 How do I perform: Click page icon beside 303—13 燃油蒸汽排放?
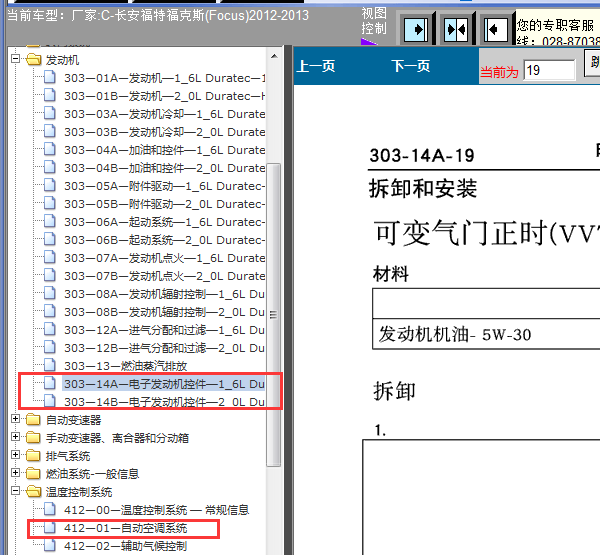49,365
